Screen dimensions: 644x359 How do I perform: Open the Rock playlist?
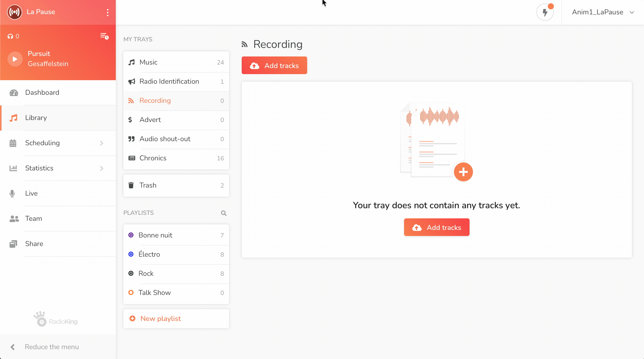click(x=176, y=274)
